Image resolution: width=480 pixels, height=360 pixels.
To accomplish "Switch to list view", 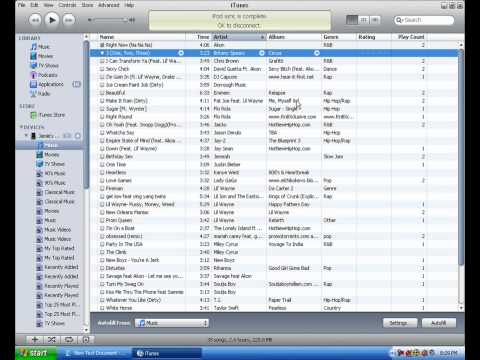I will click(352, 20).
